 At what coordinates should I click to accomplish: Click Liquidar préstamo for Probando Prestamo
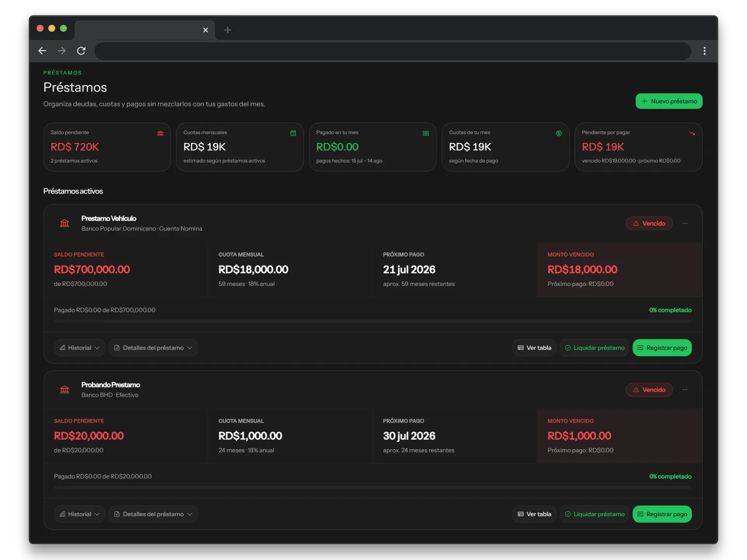[x=594, y=514]
